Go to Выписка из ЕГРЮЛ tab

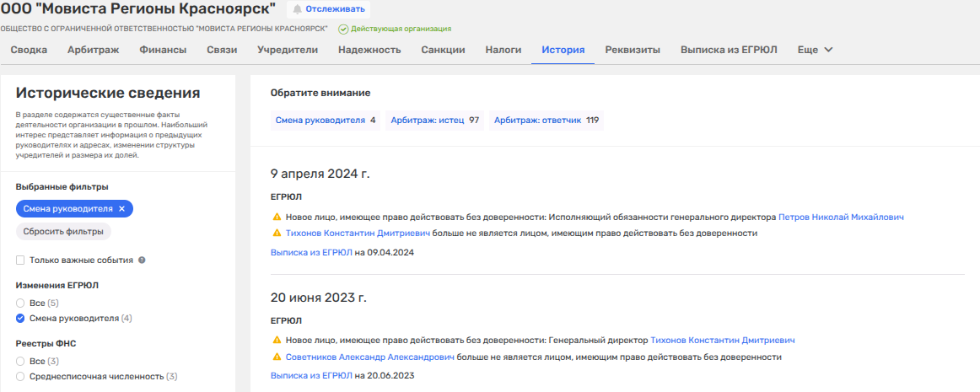point(729,50)
